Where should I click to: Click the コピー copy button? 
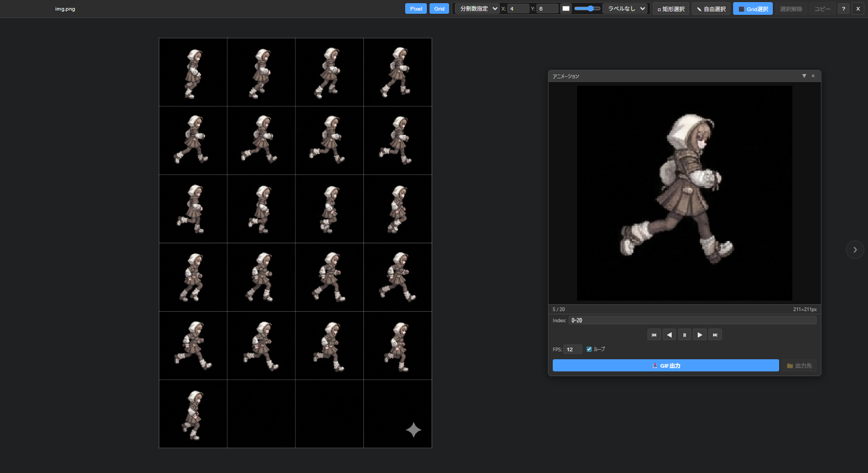tap(822, 8)
